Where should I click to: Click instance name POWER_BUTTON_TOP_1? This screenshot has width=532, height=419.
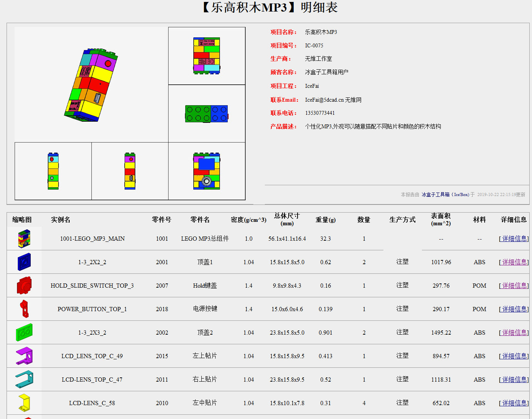pos(92,309)
